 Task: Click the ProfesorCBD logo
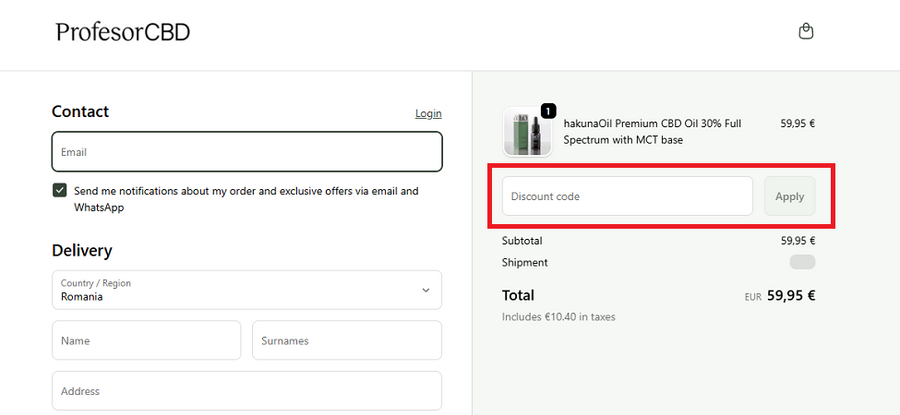pyautogui.click(x=123, y=32)
